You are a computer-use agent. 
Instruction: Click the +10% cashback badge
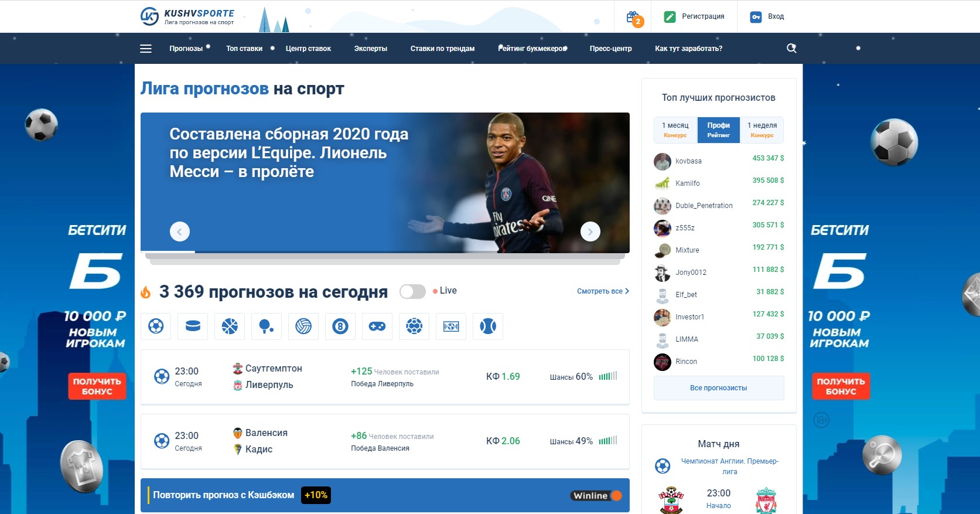[x=316, y=495]
